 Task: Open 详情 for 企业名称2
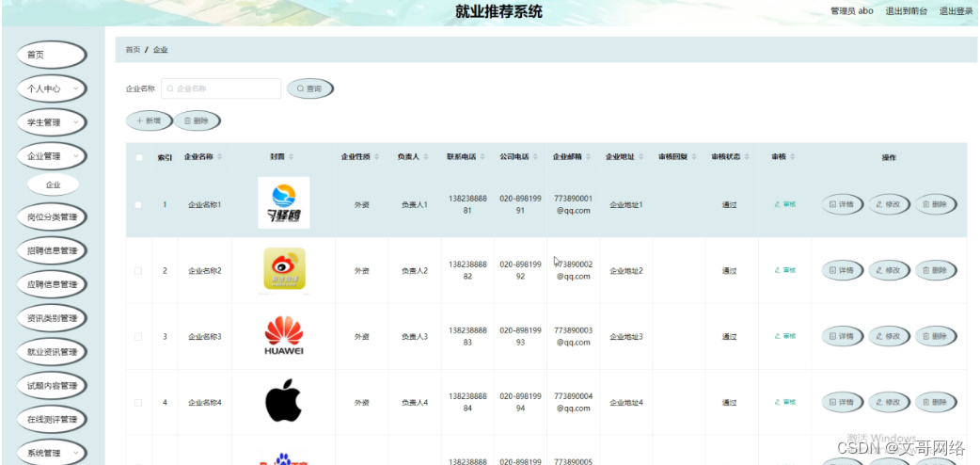point(843,270)
